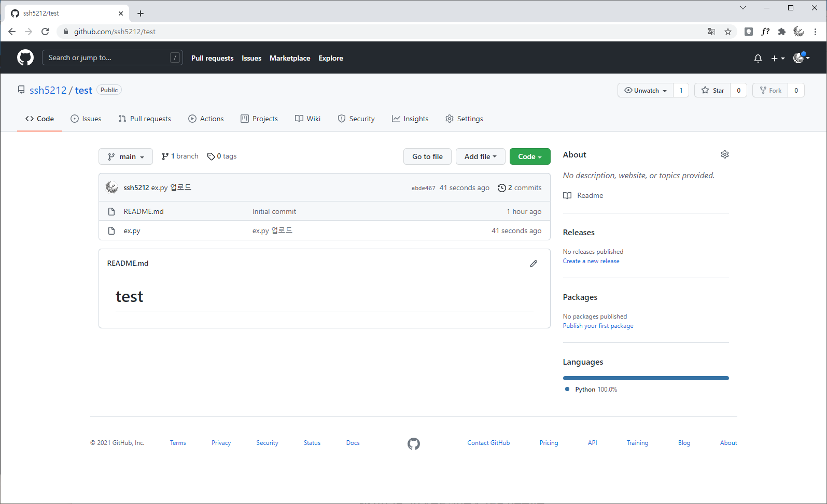
Task: Click Pull requests in the top header
Action: pyautogui.click(x=213, y=58)
